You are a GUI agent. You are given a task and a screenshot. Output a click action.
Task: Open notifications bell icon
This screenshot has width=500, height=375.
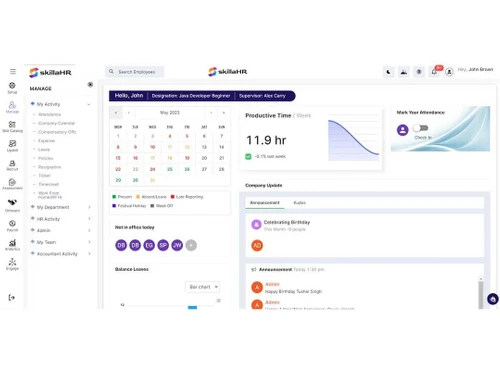(434, 72)
